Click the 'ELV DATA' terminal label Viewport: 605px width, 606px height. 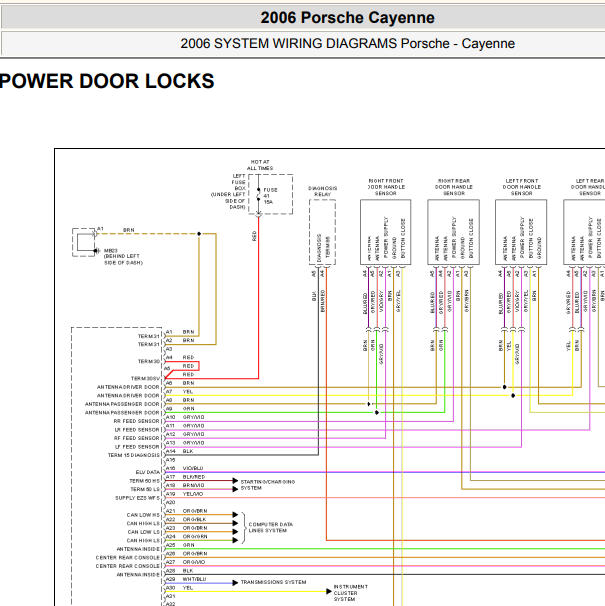147,472
